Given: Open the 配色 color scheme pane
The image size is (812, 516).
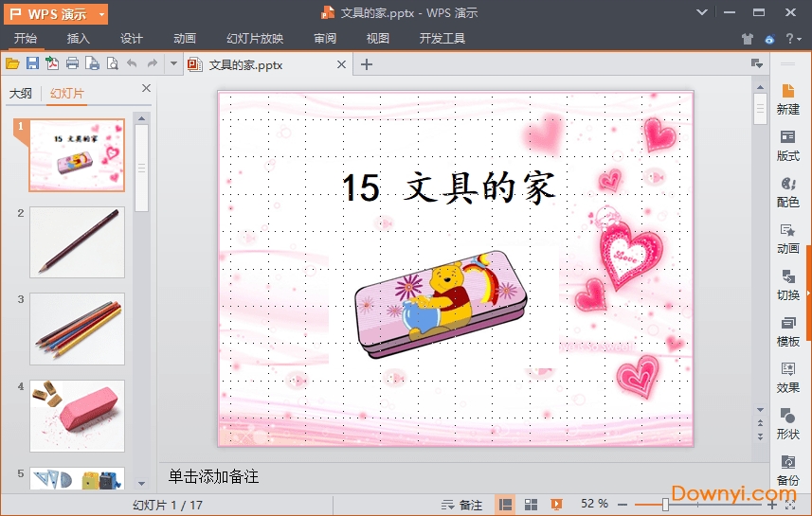Looking at the screenshot, I should 787,192.
